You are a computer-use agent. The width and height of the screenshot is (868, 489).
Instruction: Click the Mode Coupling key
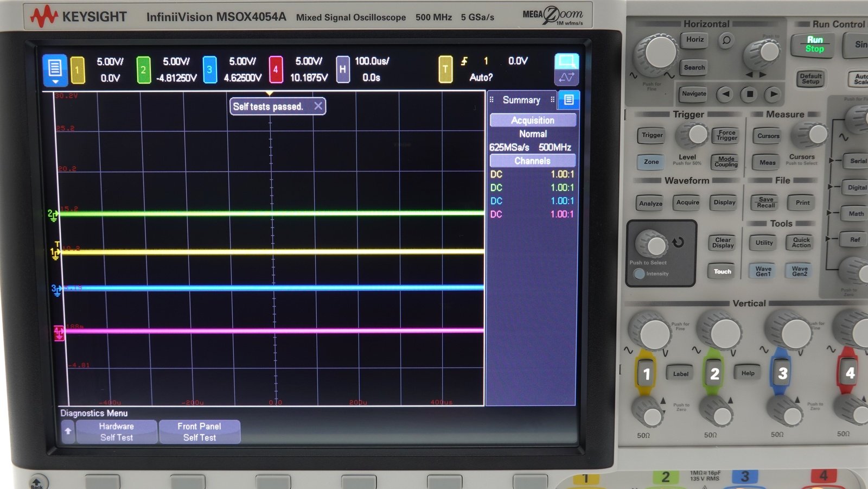[726, 162]
